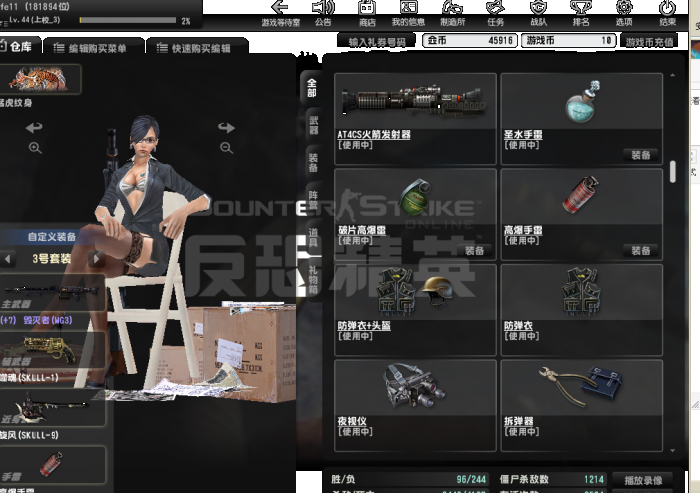The width and height of the screenshot is (700, 493).
Task: Click the grenade slot in loadout
Action: pyautogui.click(x=52, y=464)
